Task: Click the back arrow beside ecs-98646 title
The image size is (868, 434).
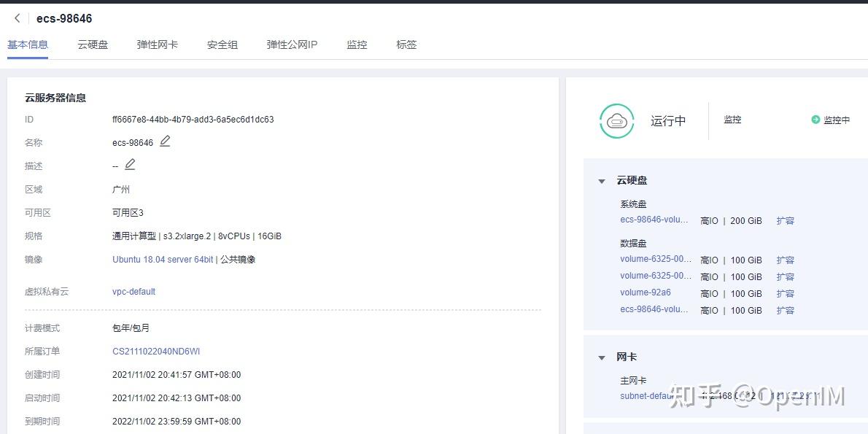Action: pos(15,18)
